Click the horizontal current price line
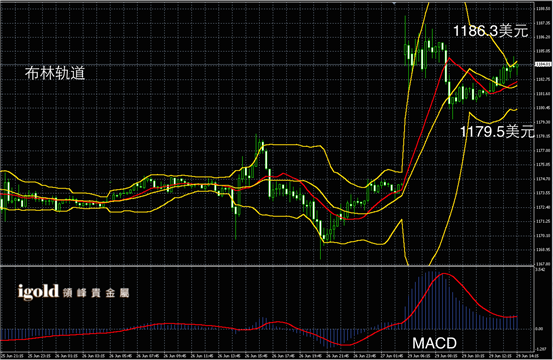The width and height of the screenshot is (553, 360). click(x=267, y=65)
